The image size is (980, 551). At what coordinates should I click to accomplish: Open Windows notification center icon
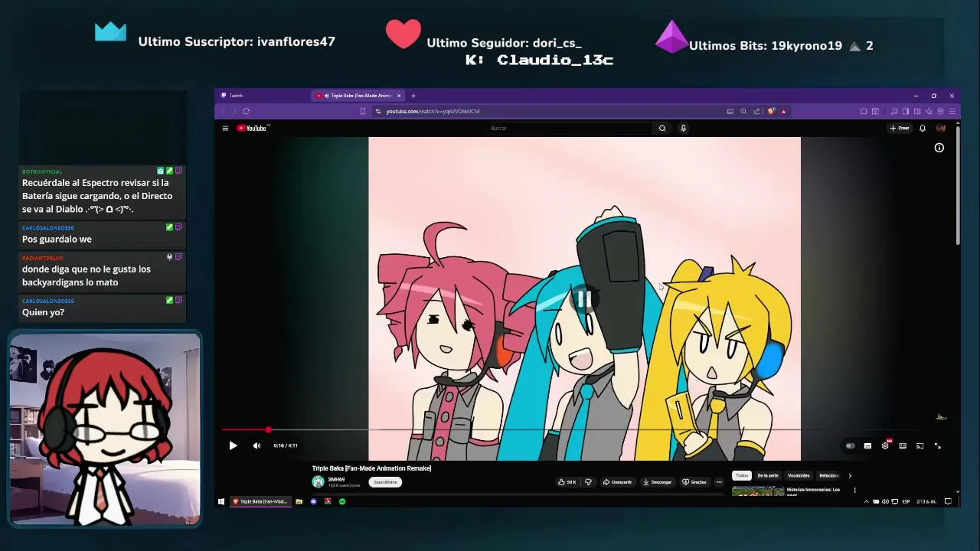948,502
